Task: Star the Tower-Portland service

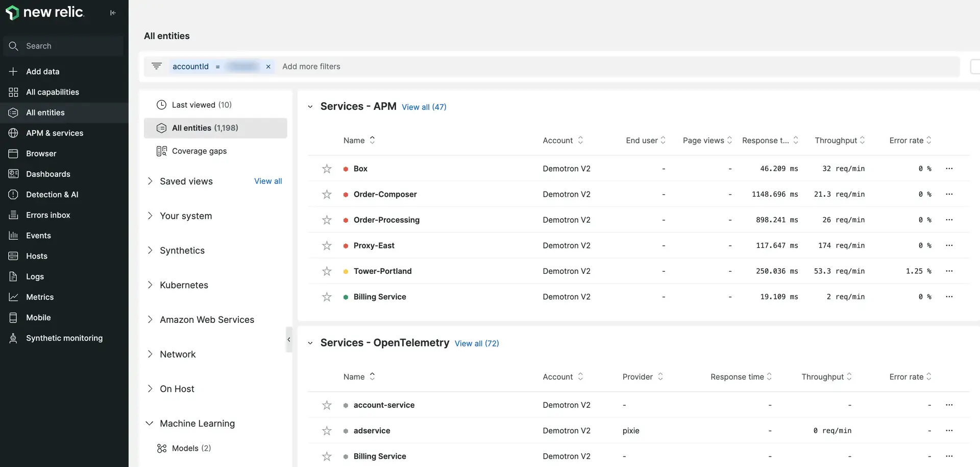Action: (327, 271)
